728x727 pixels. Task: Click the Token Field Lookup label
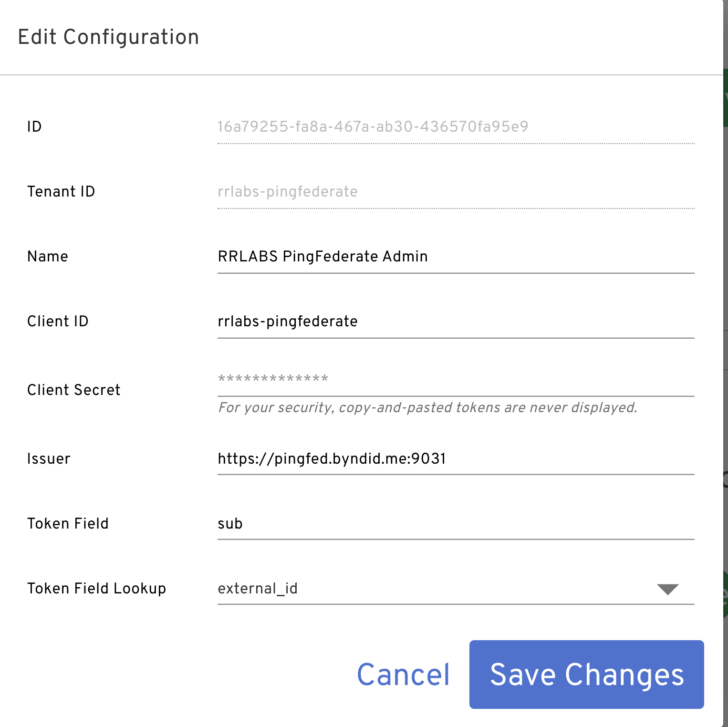coord(96,589)
